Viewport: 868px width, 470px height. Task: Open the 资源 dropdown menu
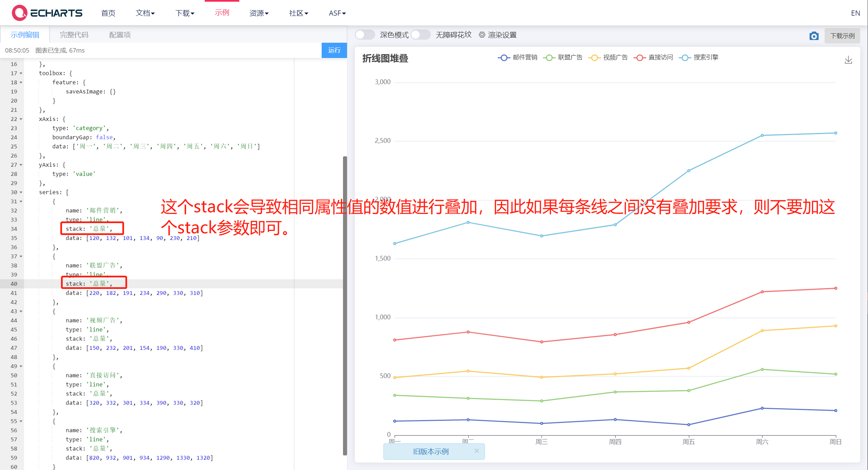coord(259,13)
